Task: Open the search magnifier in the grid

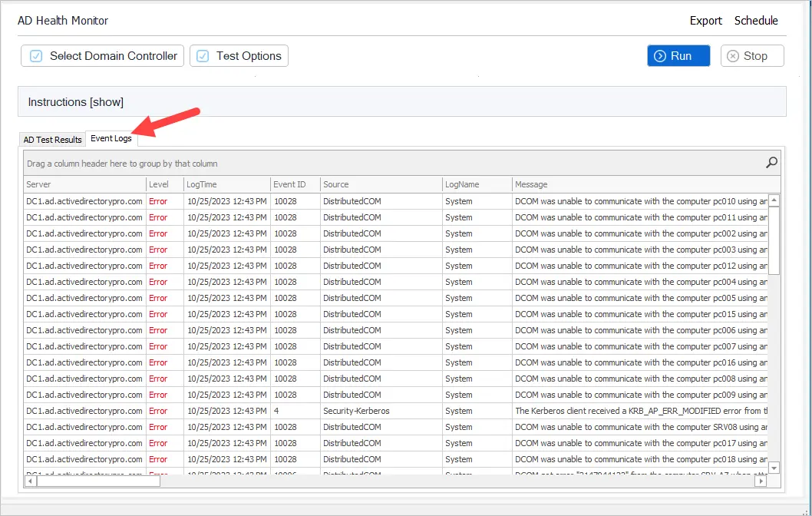Action: (771, 163)
